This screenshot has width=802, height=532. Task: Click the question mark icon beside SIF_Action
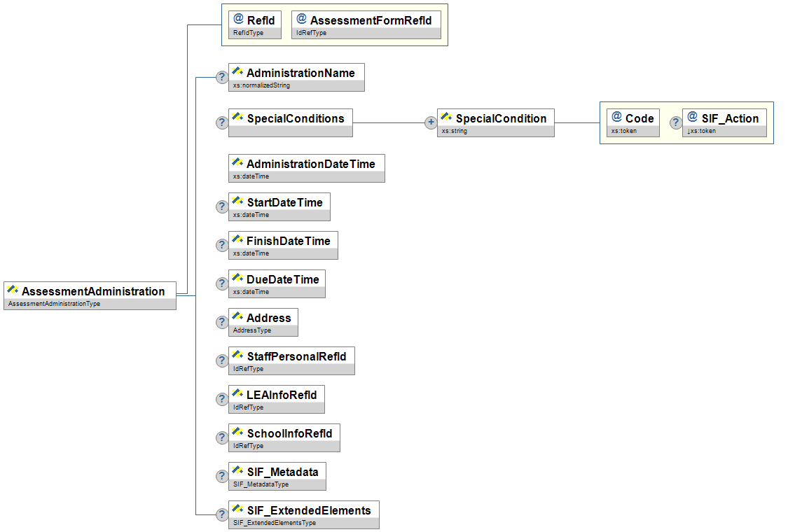point(676,122)
